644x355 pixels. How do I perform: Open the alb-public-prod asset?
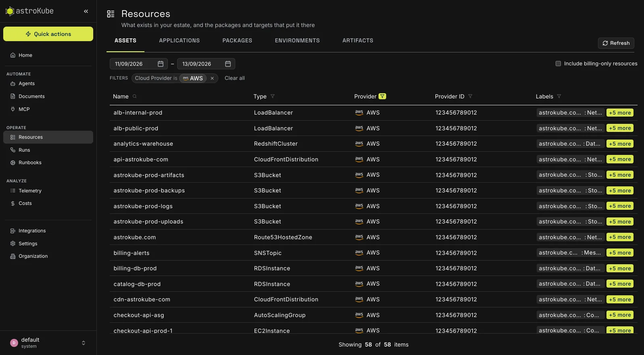136,128
